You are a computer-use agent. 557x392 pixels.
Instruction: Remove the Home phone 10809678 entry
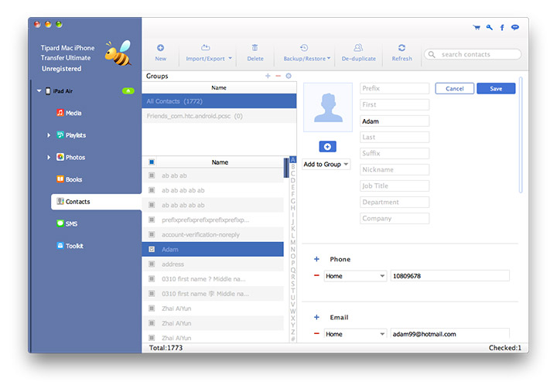(x=316, y=275)
